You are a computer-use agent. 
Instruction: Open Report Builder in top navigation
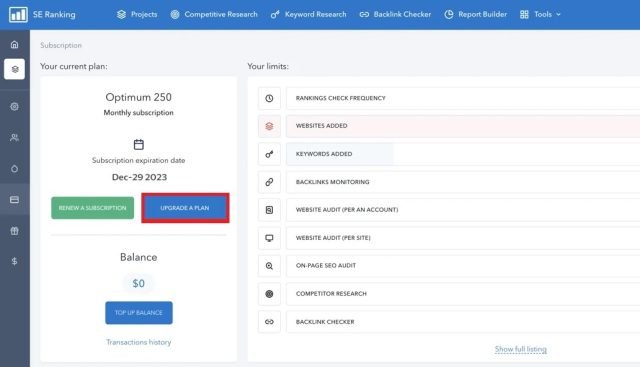pos(476,14)
